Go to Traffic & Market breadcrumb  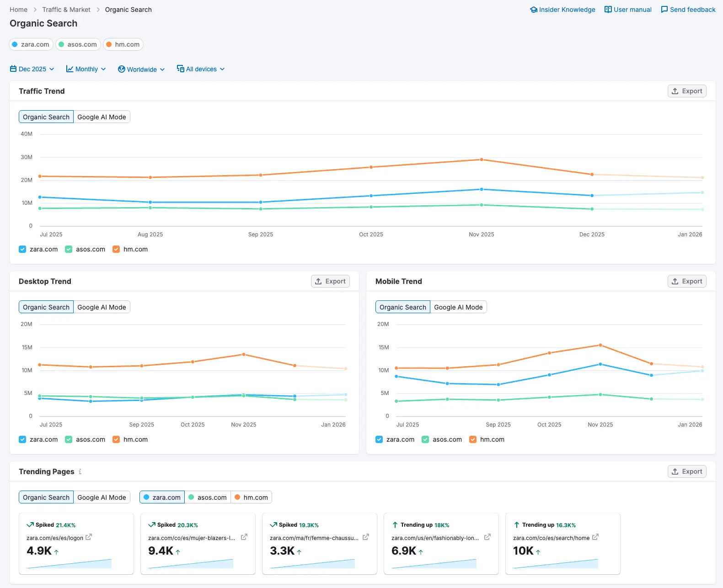click(x=66, y=10)
